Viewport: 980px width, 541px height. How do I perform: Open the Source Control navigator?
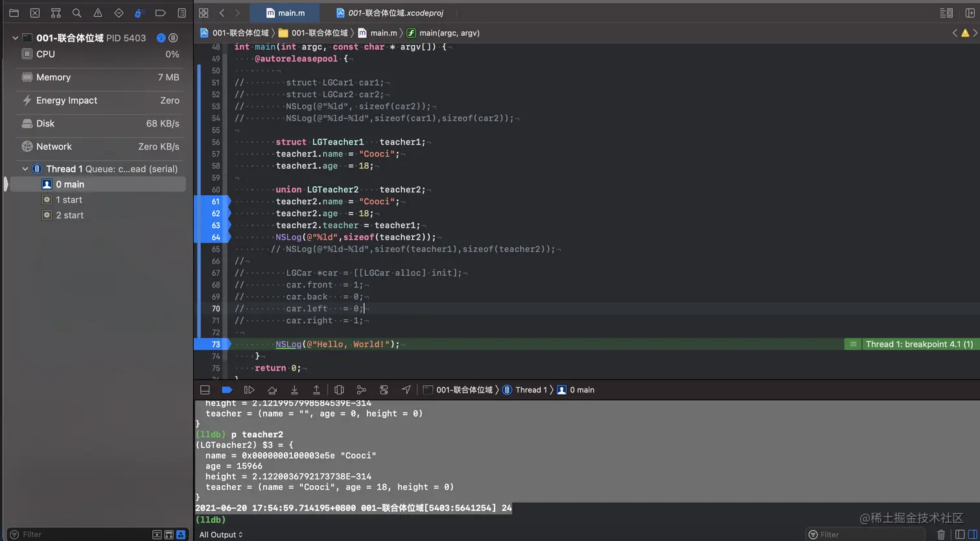(35, 13)
